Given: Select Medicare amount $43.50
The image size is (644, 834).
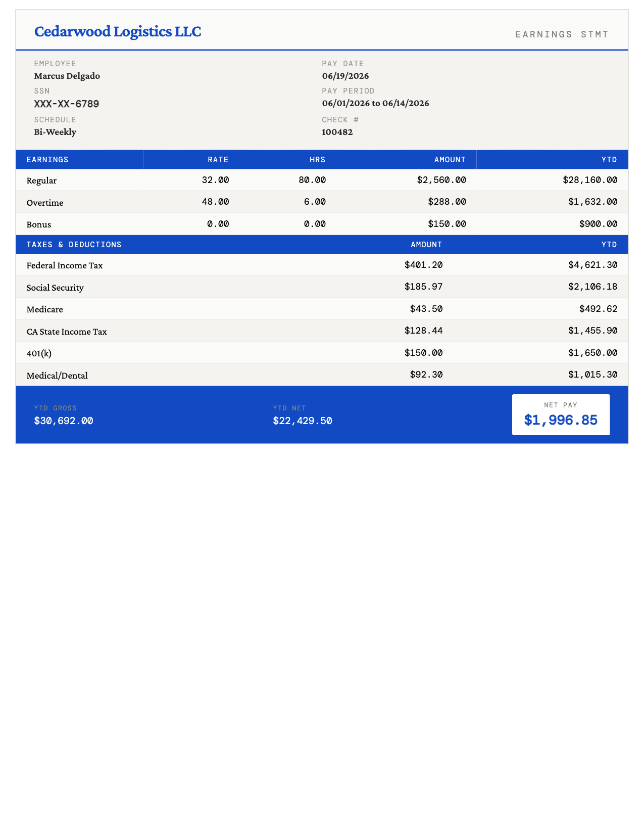Looking at the screenshot, I should 426,309.
